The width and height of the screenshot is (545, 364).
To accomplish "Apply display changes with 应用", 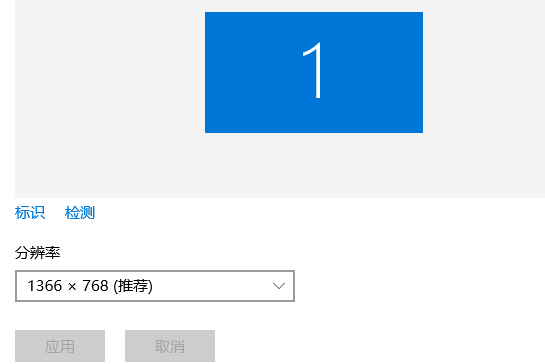I will (60, 346).
